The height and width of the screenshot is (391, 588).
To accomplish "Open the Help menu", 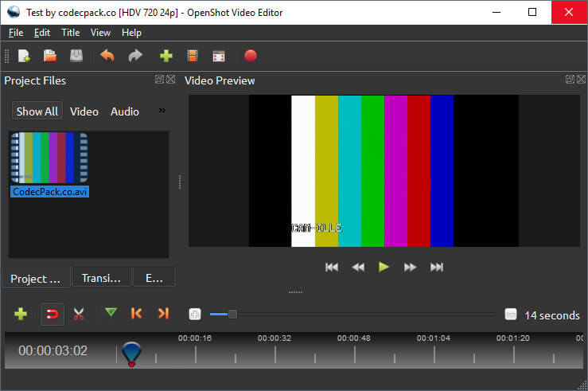I will point(131,33).
